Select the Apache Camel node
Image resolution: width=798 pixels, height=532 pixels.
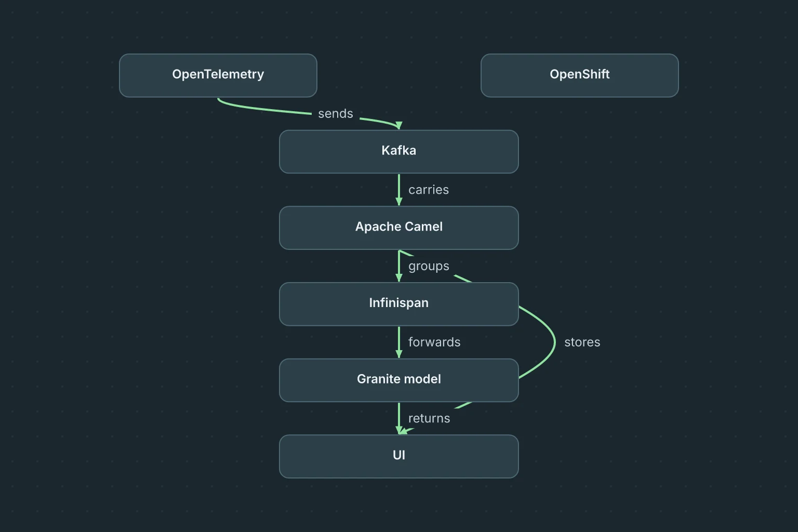tap(399, 228)
